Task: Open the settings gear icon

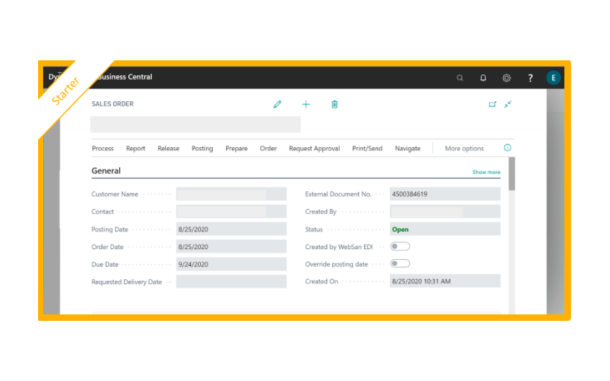Action: coord(507,78)
